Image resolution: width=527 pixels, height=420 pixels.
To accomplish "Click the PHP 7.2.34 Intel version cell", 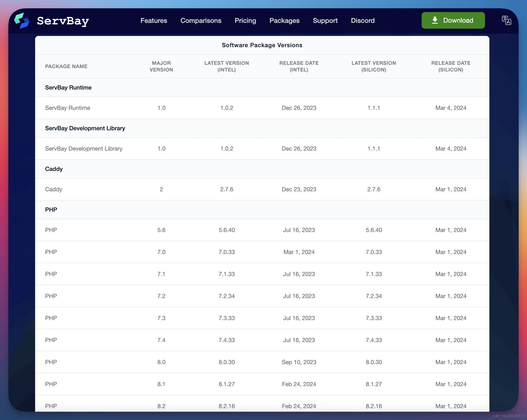I will pyautogui.click(x=227, y=296).
